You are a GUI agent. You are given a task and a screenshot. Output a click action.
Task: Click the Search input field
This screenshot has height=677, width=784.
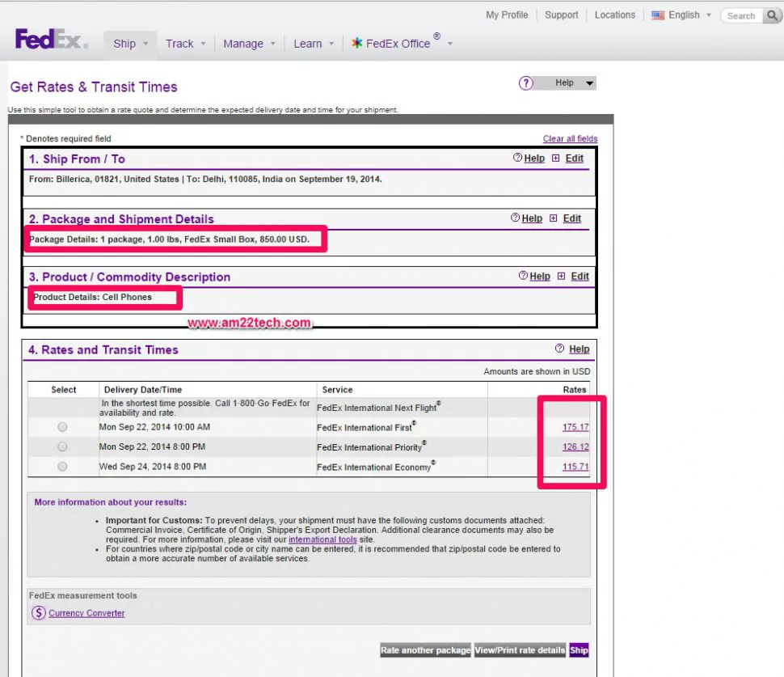[x=743, y=16]
